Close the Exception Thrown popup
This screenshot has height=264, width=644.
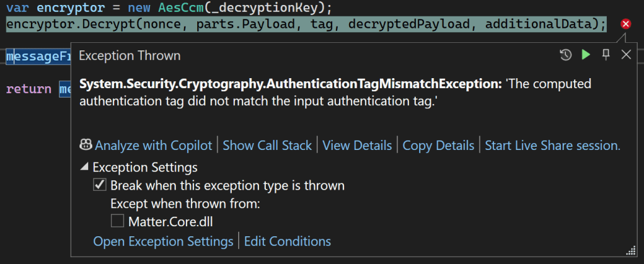(x=626, y=55)
